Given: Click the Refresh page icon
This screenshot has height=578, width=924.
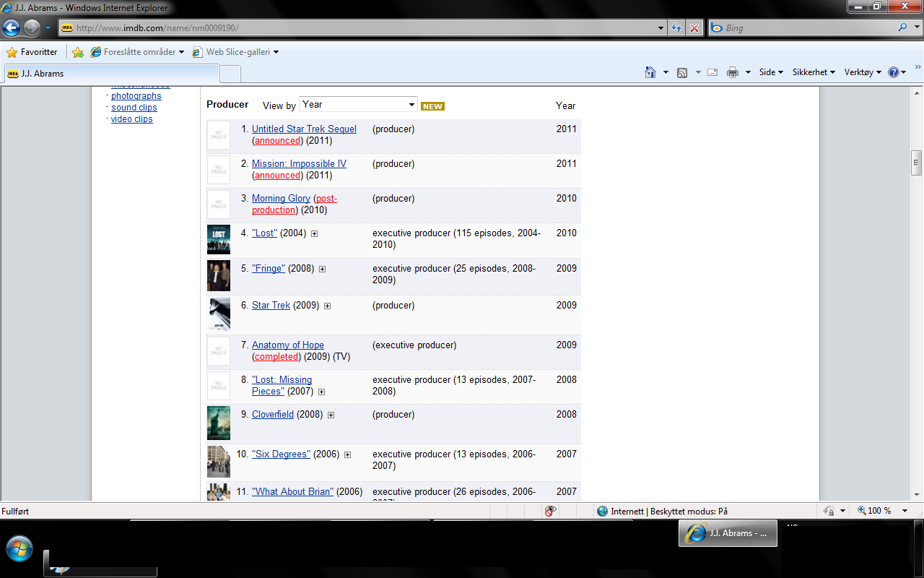Looking at the screenshot, I should (x=676, y=28).
